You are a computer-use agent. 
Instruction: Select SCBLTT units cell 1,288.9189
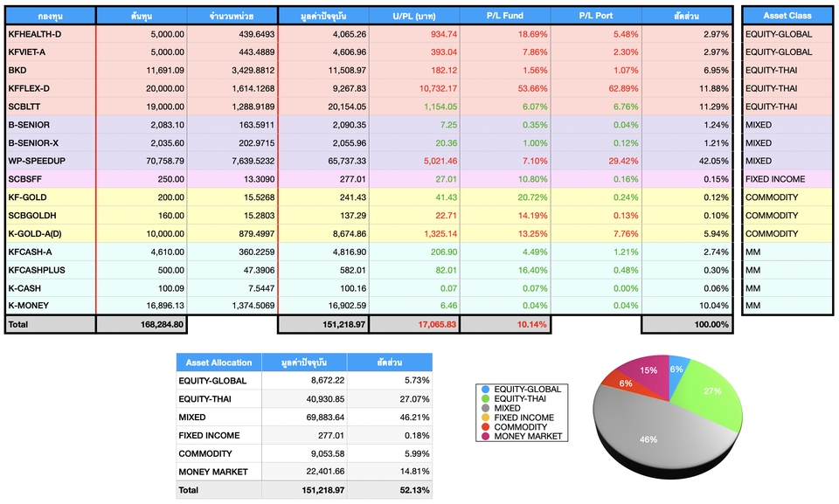tap(232, 107)
